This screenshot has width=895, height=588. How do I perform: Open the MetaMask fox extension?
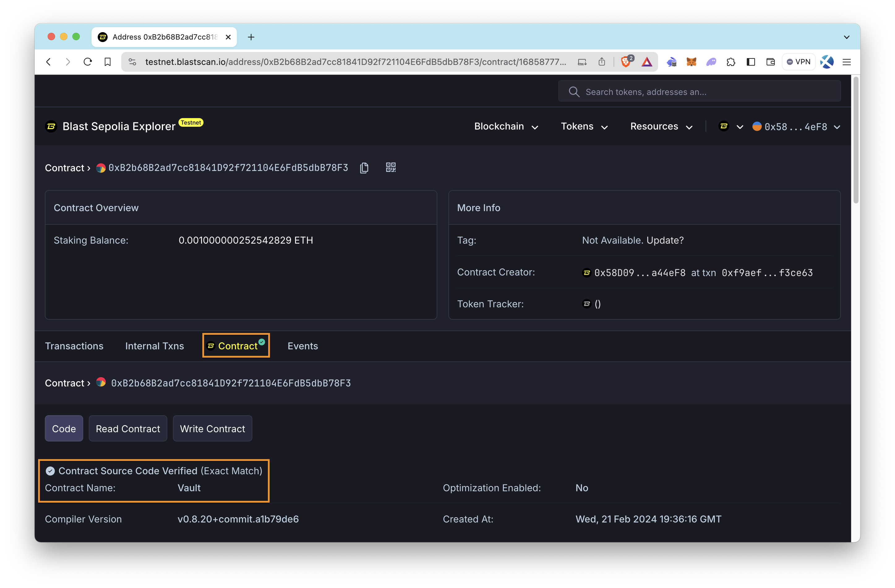pos(691,62)
